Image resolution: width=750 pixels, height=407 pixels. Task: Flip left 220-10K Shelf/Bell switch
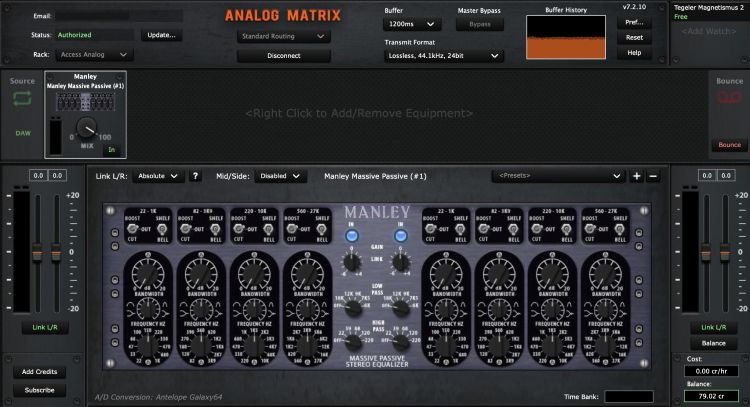tap(268, 229)
